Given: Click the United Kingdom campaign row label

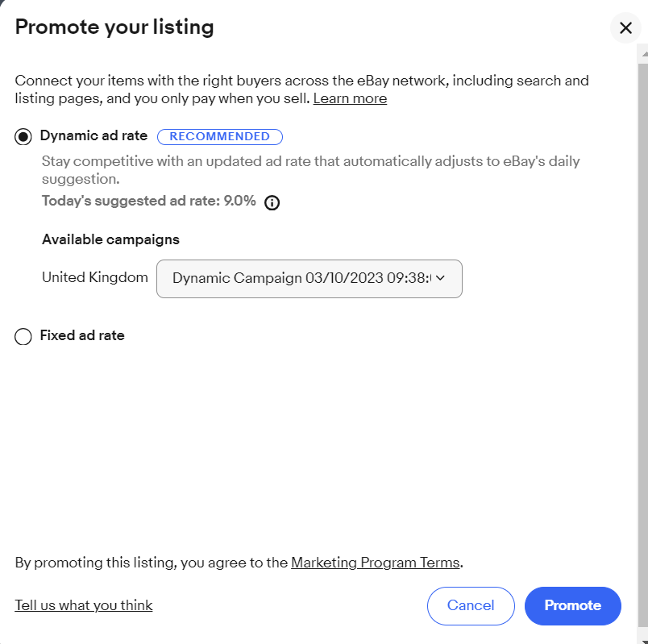Looking at the screenshot, I should point(94,276).
